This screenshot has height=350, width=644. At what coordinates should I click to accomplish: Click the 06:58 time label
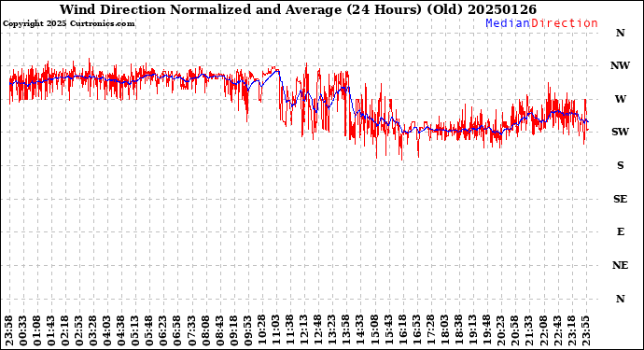pyautogui.click(x=177, y=331)
